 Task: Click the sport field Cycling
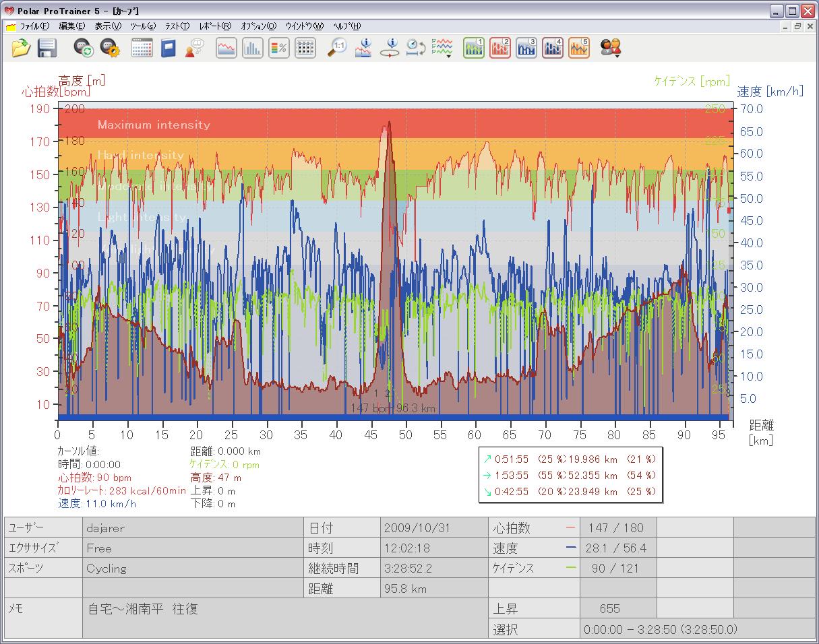pyautogui.click(x=193, y=568)
